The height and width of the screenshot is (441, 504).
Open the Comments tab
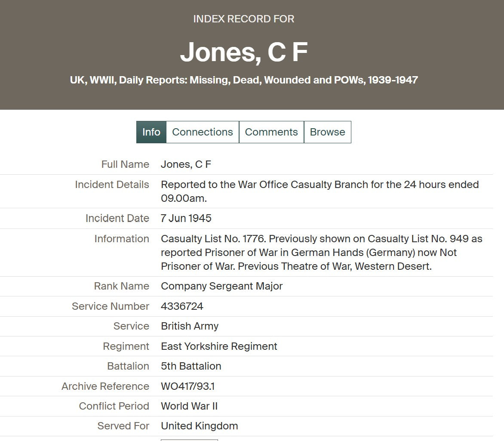click(271, 132)
